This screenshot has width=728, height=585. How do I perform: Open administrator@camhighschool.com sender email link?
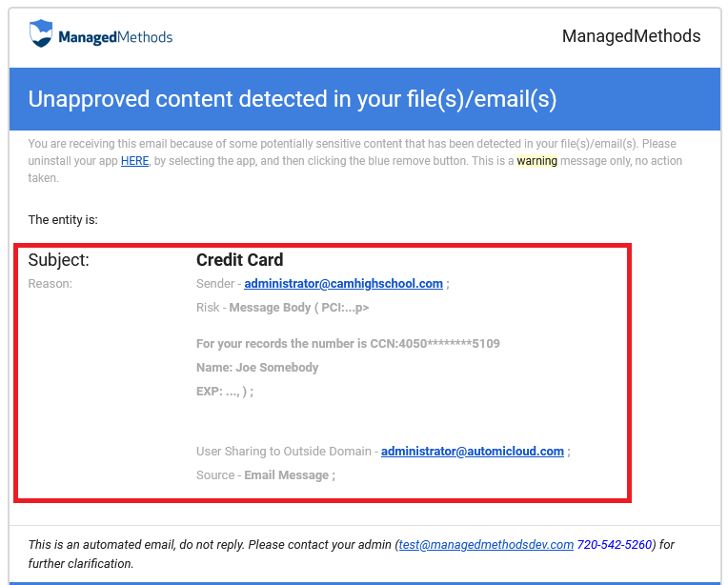pos(343,283)
